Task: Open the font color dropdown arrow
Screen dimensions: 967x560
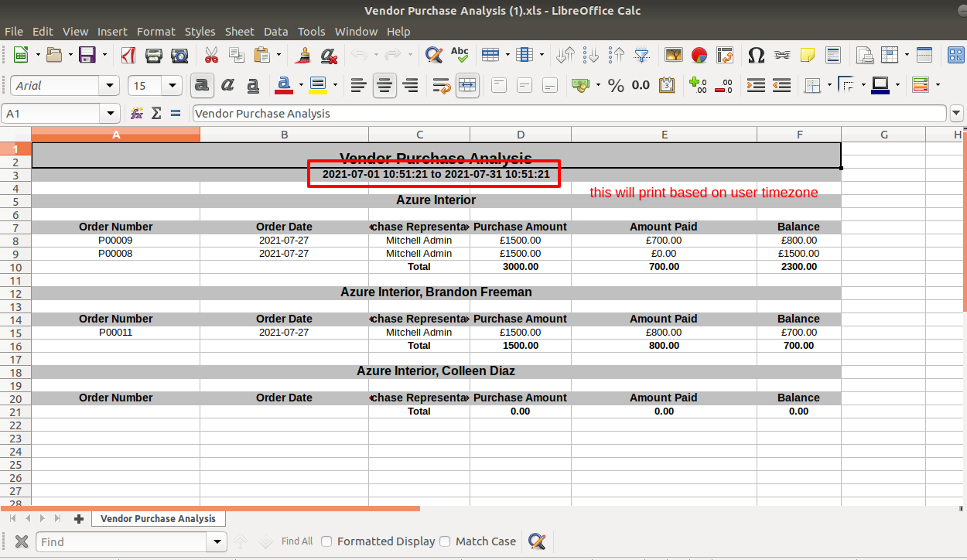Action: click(x=299, y=85)
